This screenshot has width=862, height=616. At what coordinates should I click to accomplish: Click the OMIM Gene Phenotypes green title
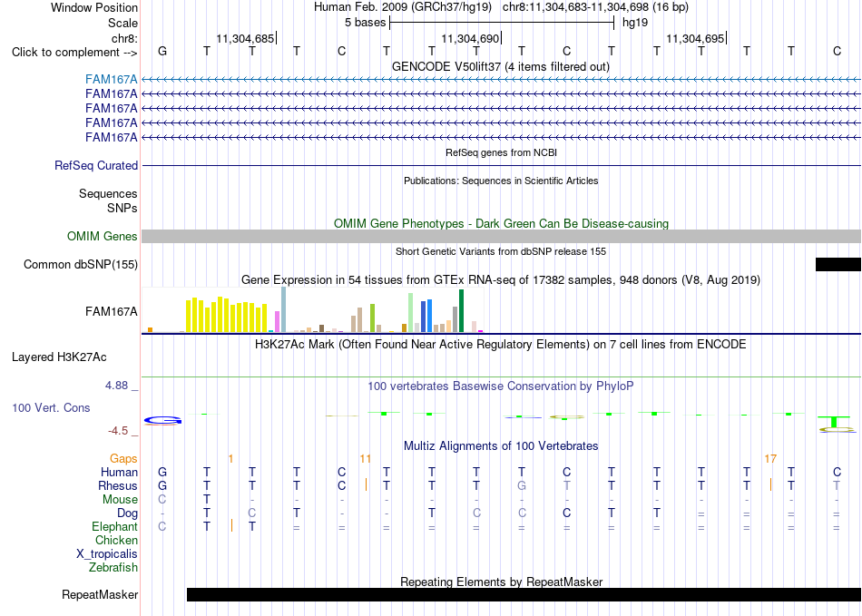click(x=501, y=224)
